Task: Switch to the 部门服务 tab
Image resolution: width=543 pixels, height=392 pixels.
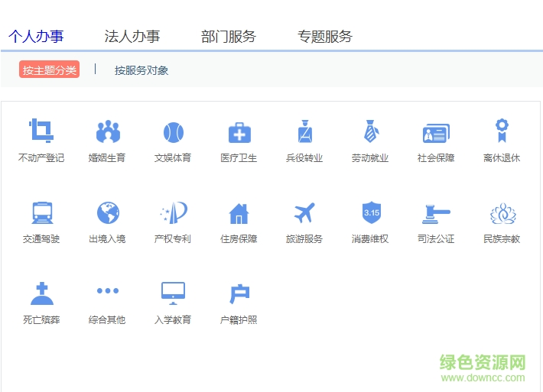Action: tap(229, 36)
